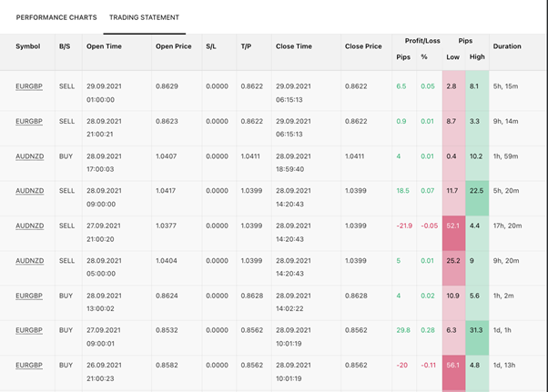This screenshot has width=548, height=392.
Task: Select the dark red 56.1 Low pips cell
Action: (452, 365)
